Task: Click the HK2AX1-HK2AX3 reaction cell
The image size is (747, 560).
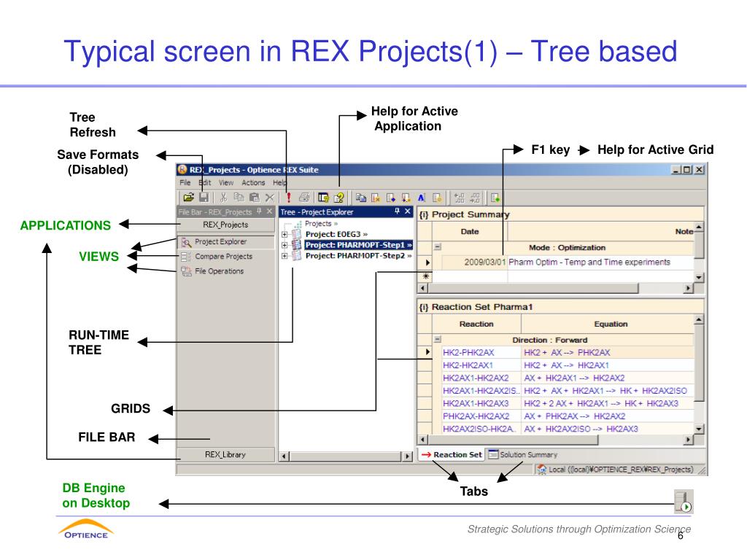Action: point(481,404)
